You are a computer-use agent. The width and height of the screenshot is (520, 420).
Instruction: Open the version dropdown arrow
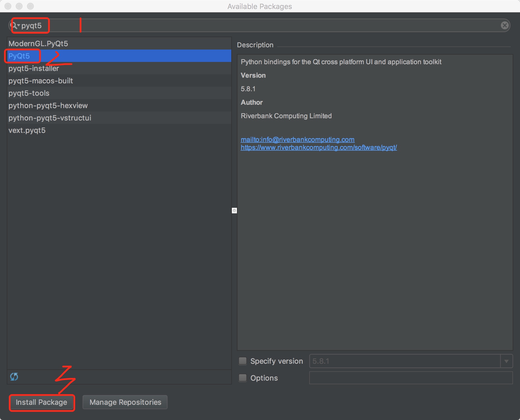tap(506, 361)
